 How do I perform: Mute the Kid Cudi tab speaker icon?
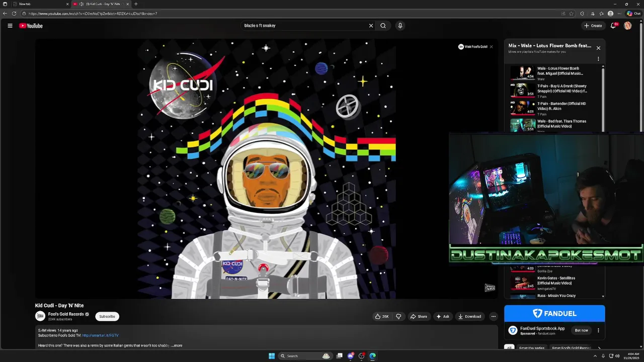coord(81,4)
